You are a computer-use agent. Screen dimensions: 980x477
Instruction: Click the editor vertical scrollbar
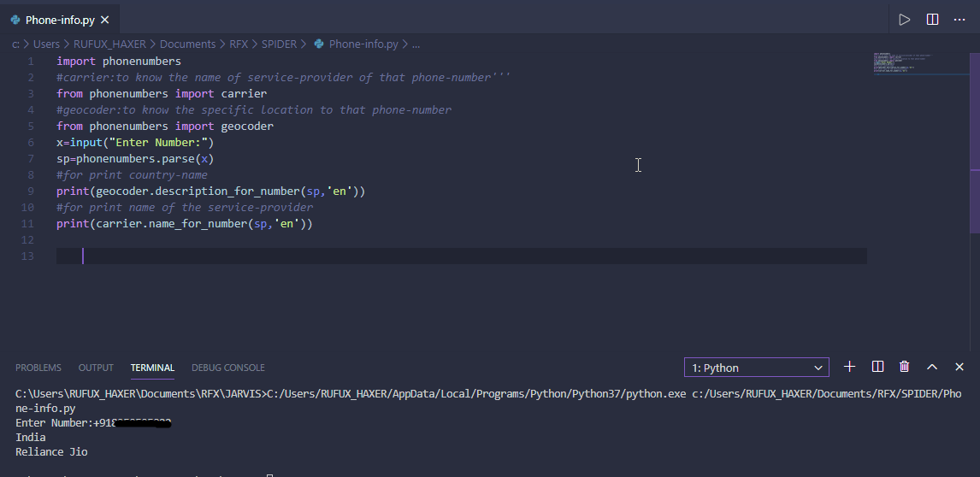point(974,143)
